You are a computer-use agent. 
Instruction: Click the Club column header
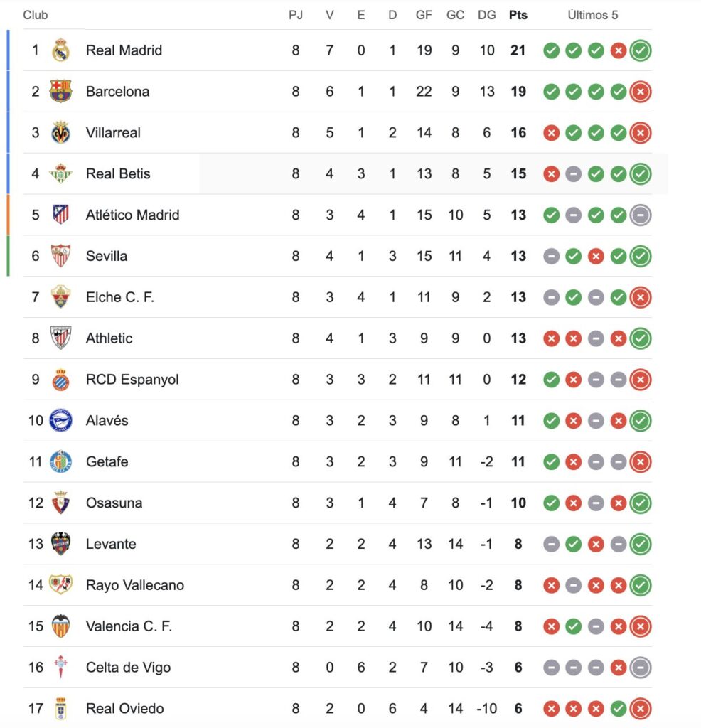(36, 15)
